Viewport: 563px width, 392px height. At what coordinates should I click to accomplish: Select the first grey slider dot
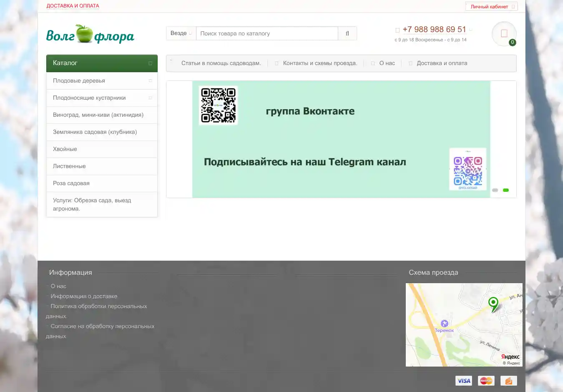[495, 190]
